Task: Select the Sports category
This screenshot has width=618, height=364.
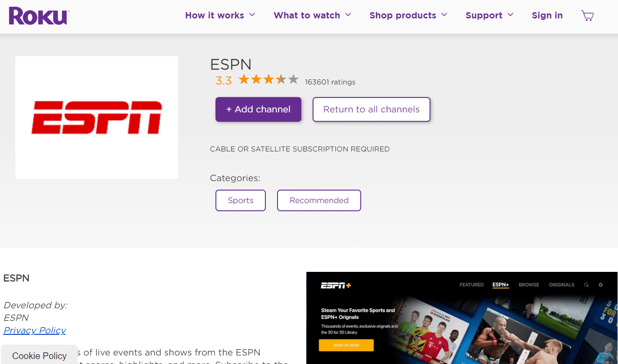Action: [x=241, y=200]
